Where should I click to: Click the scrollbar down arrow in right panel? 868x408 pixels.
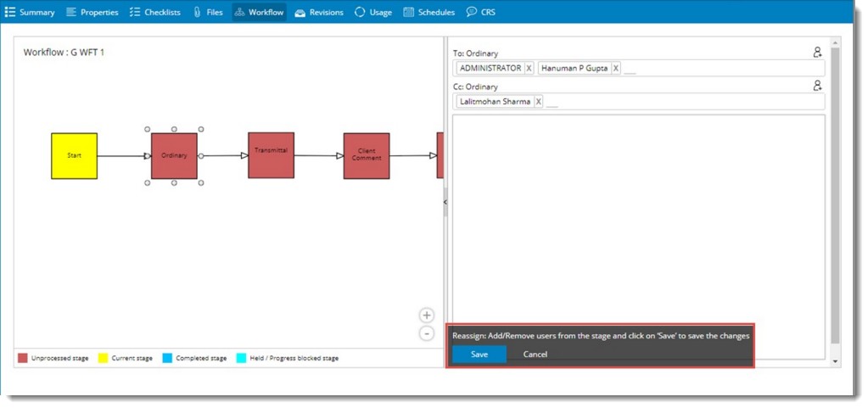837,361
